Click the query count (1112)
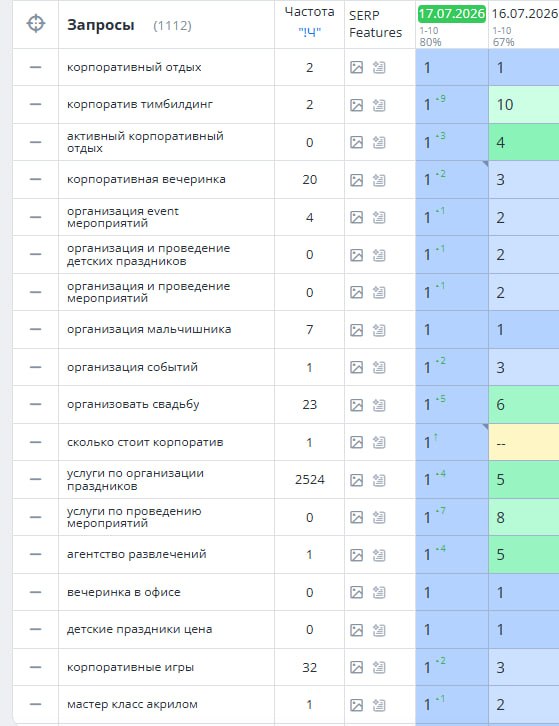Image resolution: width=559 pixels, height=726 pixels. click(x=172, y=25)
